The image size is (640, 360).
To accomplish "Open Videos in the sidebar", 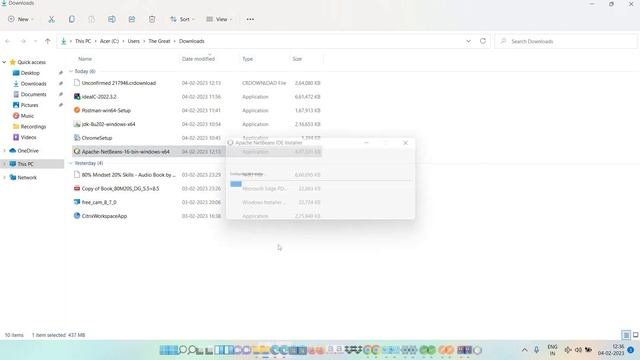I will 29,137.
